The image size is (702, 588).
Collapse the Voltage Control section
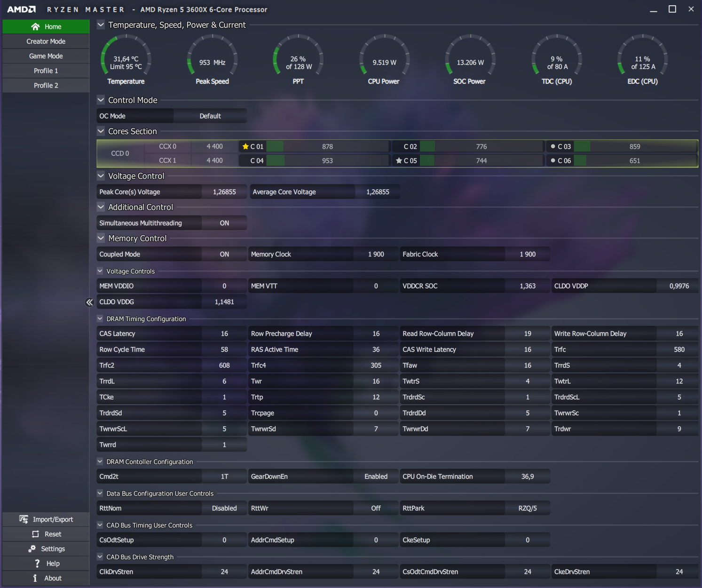(101, 175)
